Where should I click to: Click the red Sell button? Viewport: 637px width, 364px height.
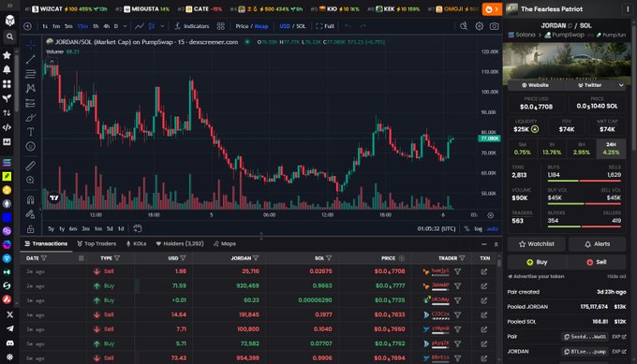pos(597,262)
